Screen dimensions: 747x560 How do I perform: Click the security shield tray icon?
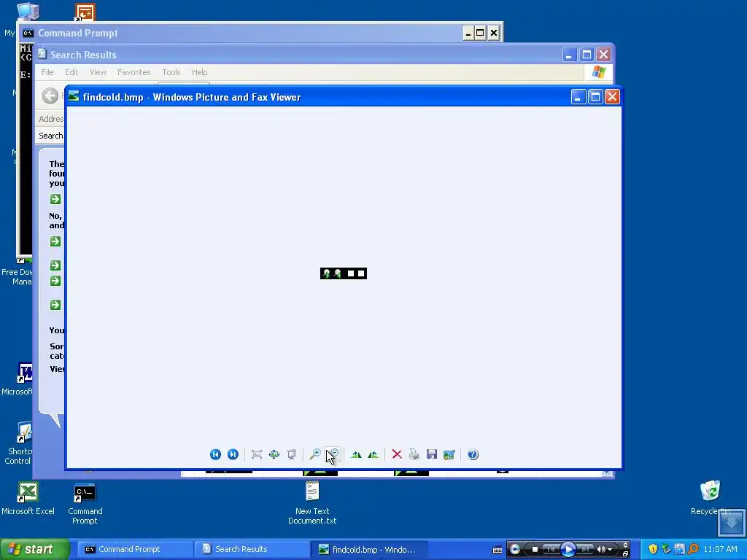(x=653, y=549)
